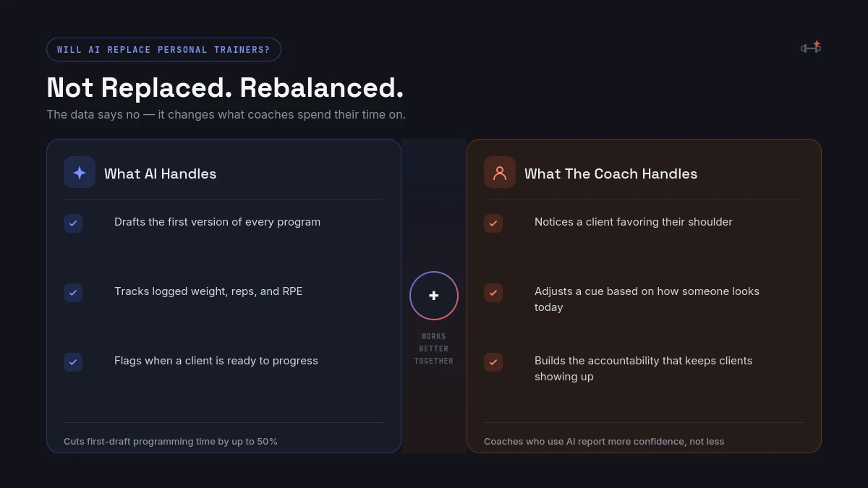Image resolution: width=868 pixels, height=488 pixels.
Task: Toggle checkbox for Builds the accountability
Action: 493,362
